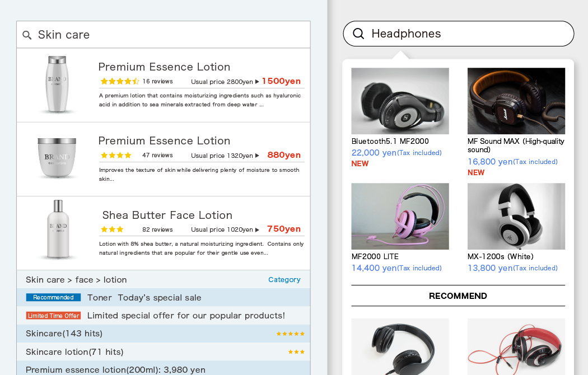The width and height of the screenshot is (588, 375).
Task: Click the arrow next to Usual price 2800yen
Action: (257, 82)
